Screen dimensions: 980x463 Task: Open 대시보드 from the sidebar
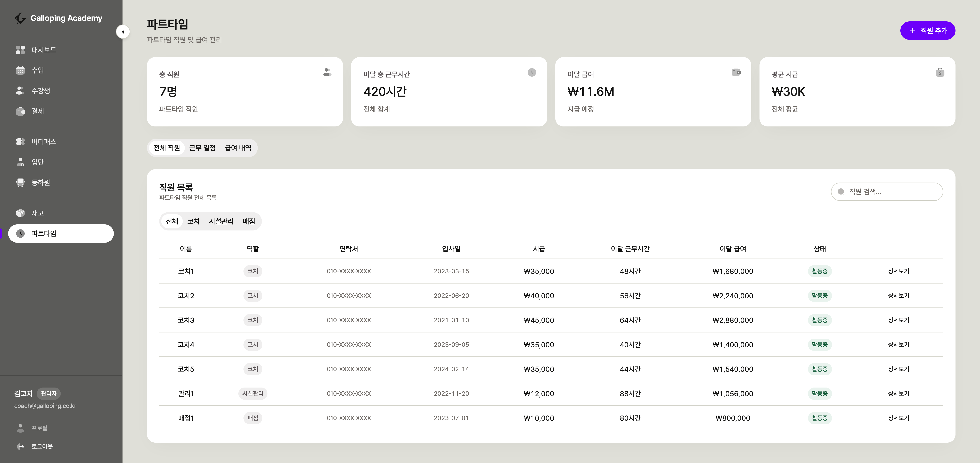click(61, 50)
